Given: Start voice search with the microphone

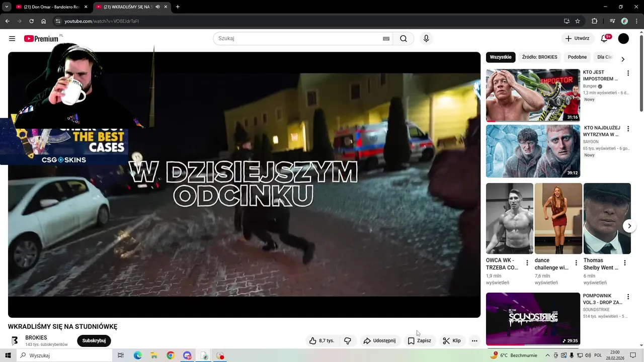Looking at the screenshot, I should tap(426, 39).
